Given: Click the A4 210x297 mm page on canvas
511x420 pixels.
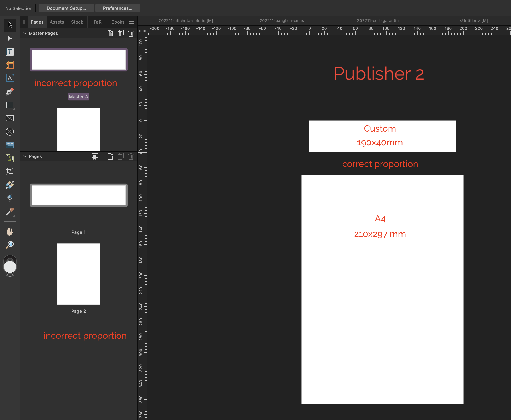Looking at the screenshot, I should [382, 289].
